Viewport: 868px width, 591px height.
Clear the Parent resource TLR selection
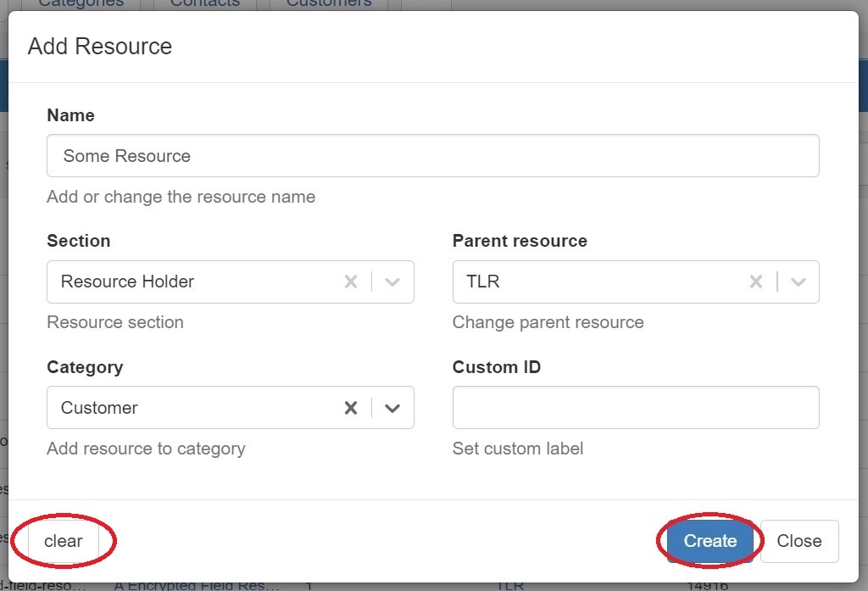click(755, 282)
